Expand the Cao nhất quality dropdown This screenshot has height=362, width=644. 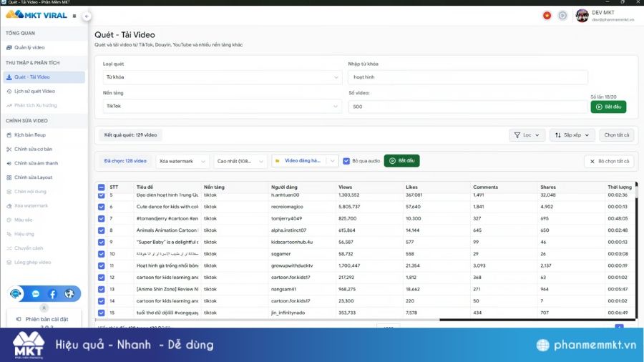point(240,161)
